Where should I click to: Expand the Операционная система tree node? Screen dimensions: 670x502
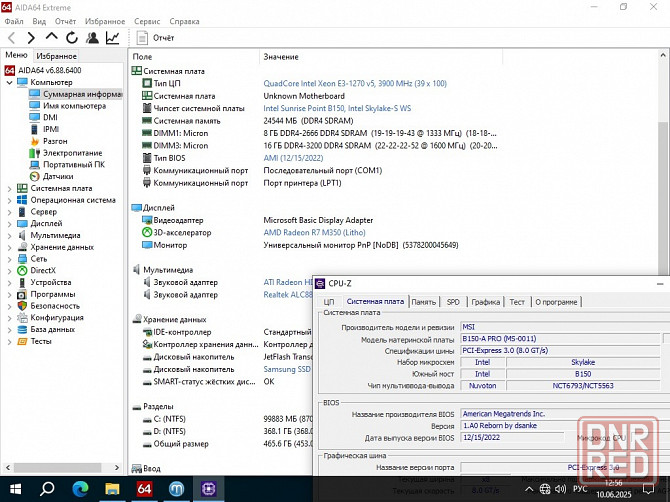[x=9, y=200]
